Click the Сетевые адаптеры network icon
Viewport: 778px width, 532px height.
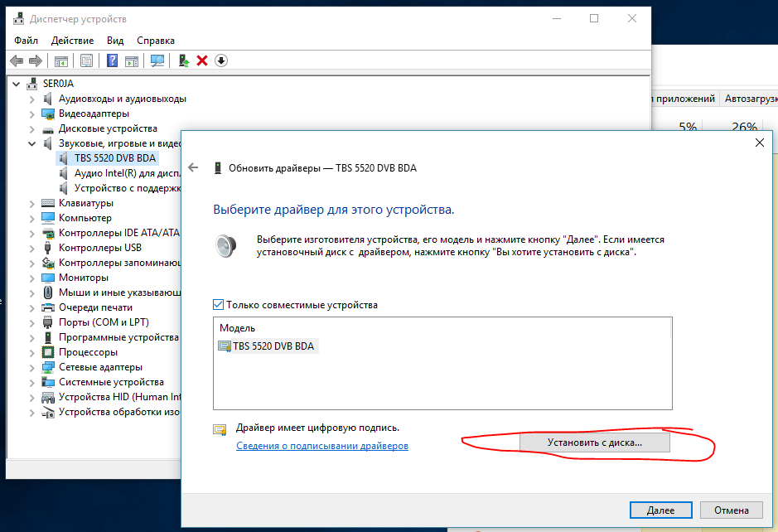47,367
